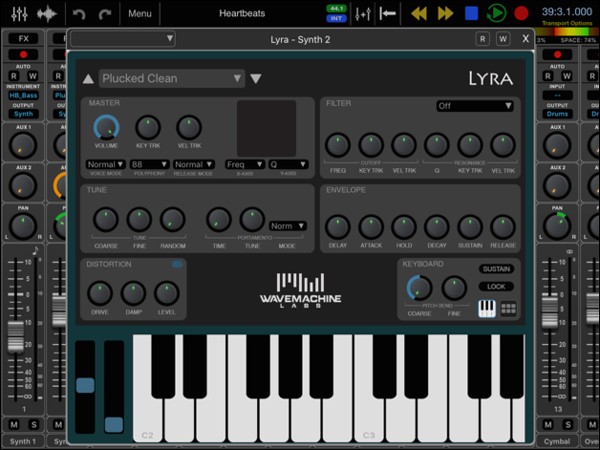Screen dimensions: 600x450
Task: Open the Menu in the top bar
Action: coord(140,14)
